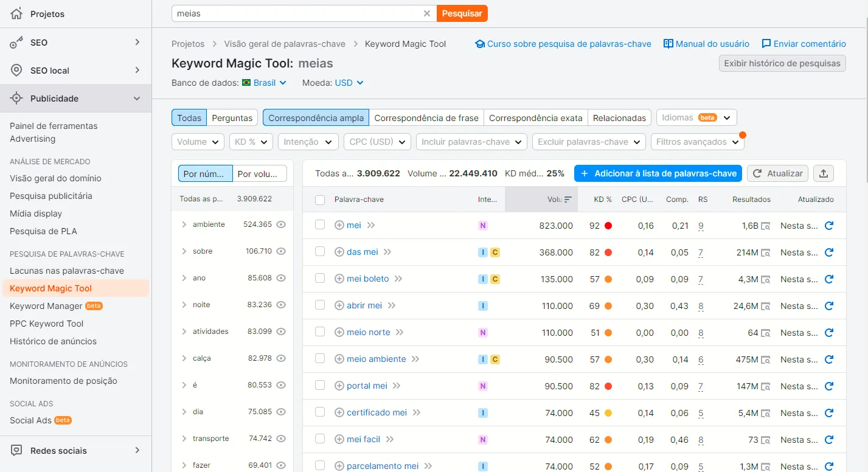
Task: Open the Enviar comentário link
Action: pyautogui.click(x=804, y=44)
